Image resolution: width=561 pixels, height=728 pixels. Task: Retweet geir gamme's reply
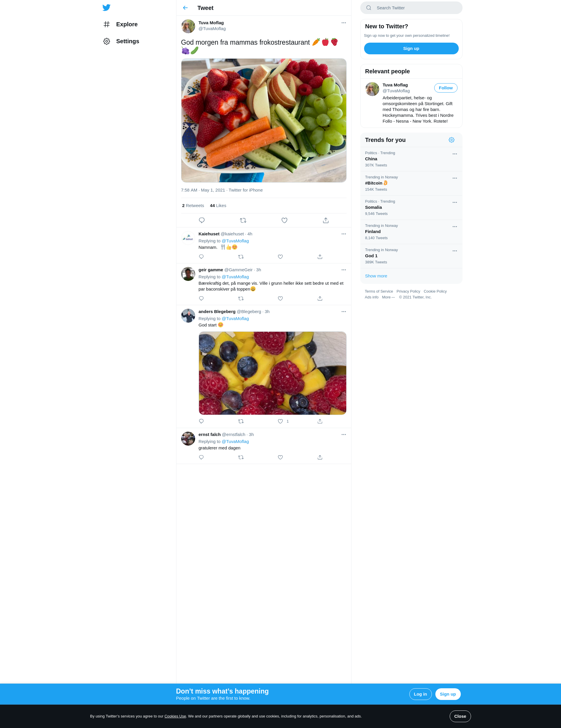coord(241,299)
